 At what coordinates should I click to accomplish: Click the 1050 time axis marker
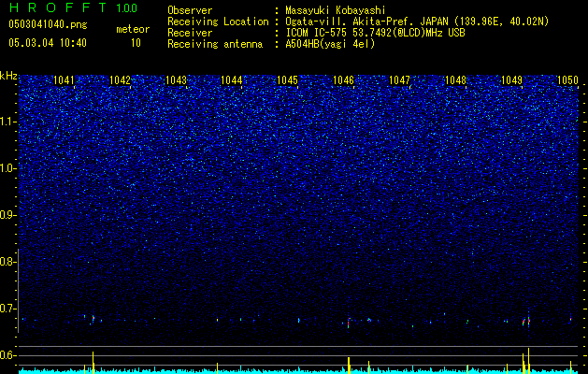567,79
